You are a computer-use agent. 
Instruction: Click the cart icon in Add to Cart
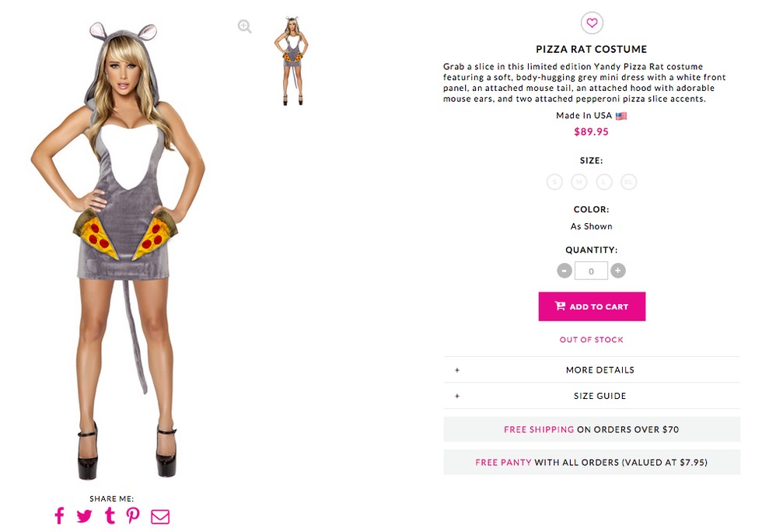[x=561, y=306]
